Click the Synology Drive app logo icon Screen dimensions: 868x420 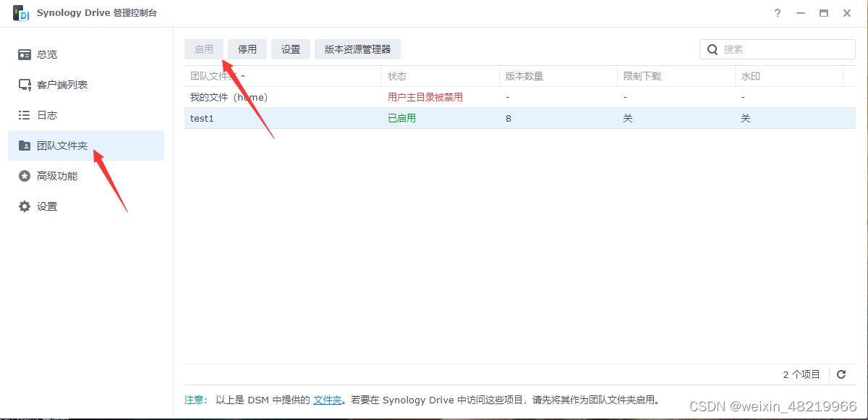(x=22, y=13)
